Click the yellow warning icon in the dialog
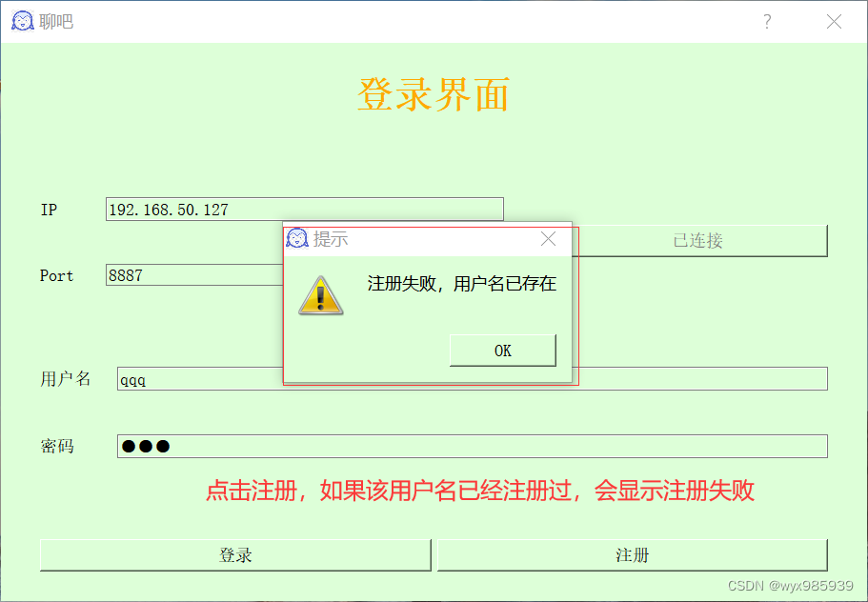The height and width of the screenshot is (602, 868). click(320, 296)
